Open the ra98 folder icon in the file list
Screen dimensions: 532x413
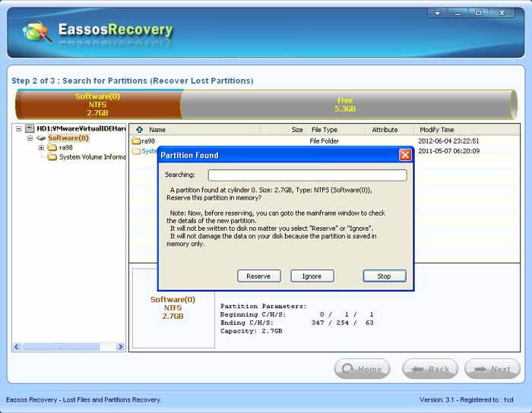click(x=136, y=141)
